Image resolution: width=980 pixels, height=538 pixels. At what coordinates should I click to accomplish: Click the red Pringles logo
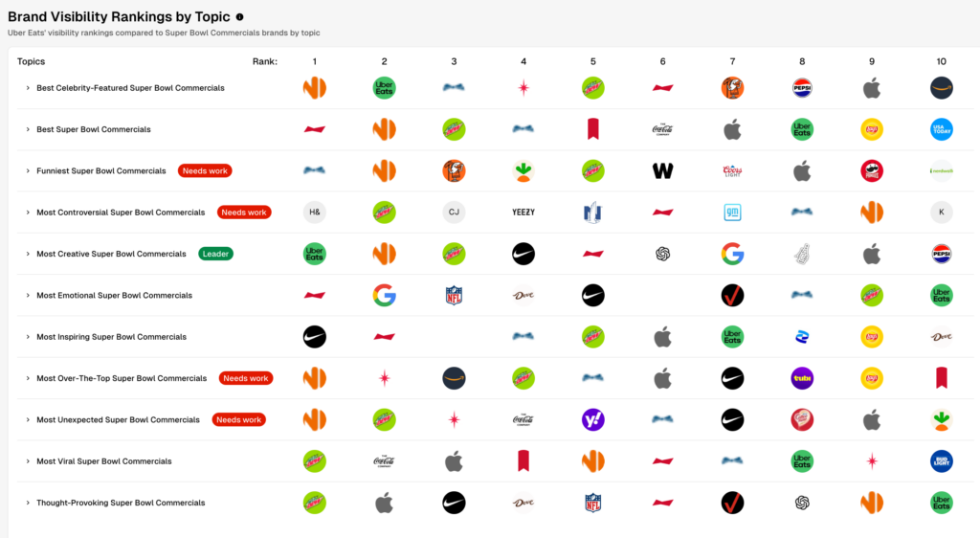point(872,171)
